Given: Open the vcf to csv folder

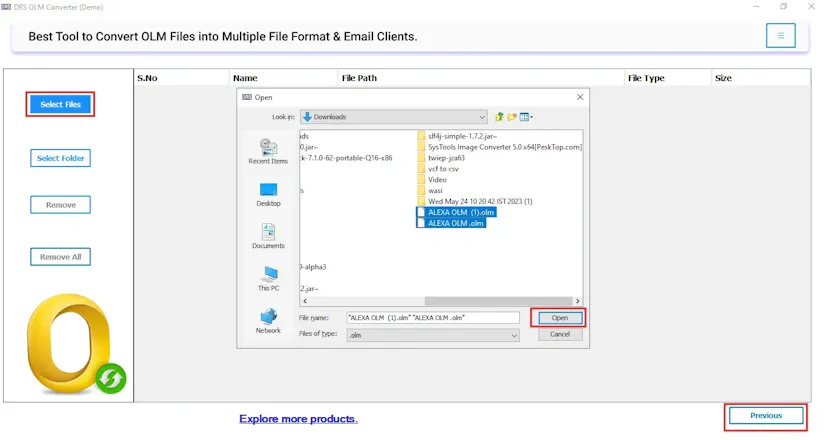Looking at the screenshot, I should [438, 169].
